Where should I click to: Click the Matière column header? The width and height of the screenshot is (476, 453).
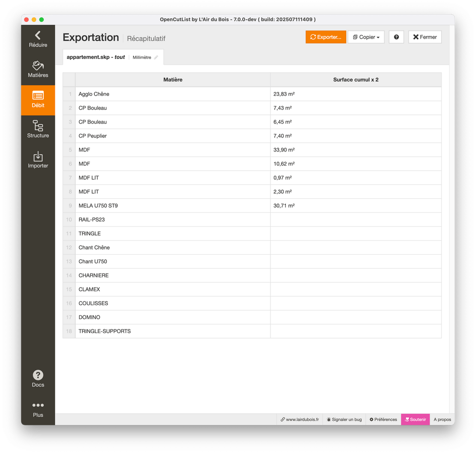tap(173, 79)
